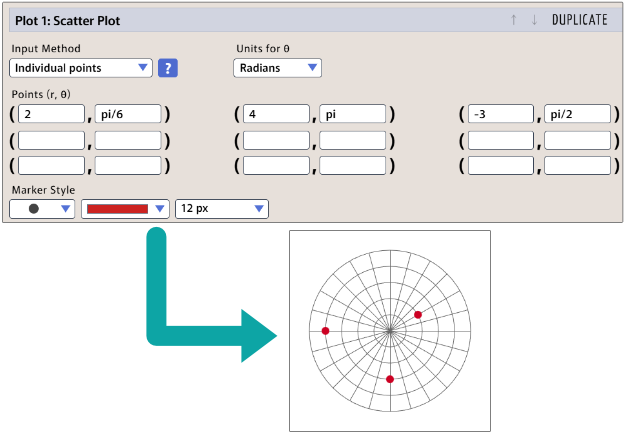Click the blue question mark help icon
The height and width of the screenshot is (437, 630).
pos(168,68)
